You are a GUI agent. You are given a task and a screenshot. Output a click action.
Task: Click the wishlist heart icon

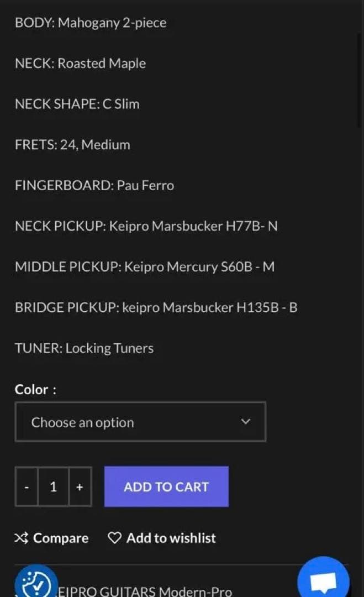tap(114, 538)
